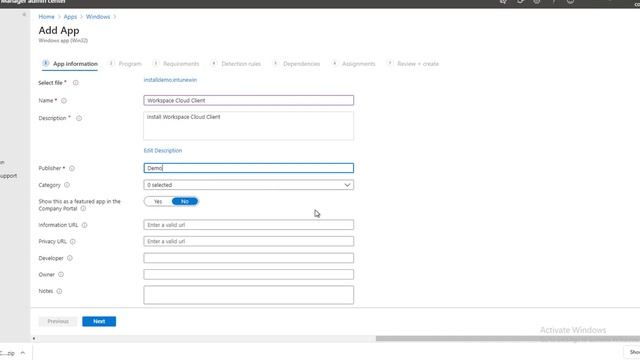
Task: Open the Detection rules tab
Action: tap(236, 64)
